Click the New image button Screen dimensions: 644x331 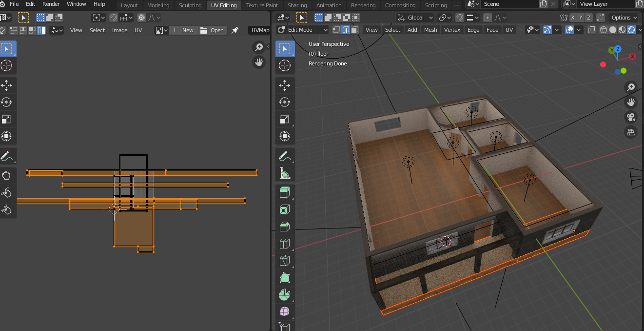[x=183, y=30]
